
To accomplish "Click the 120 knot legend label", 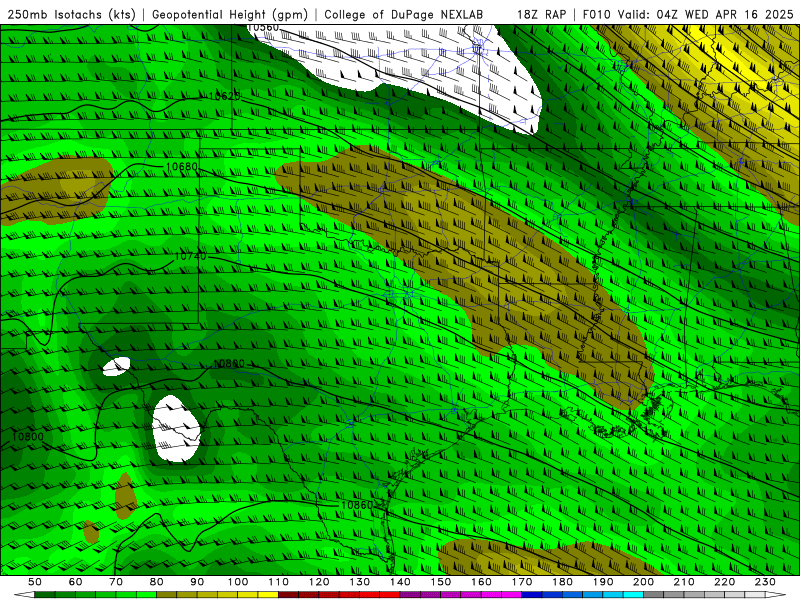I will 319,582.
